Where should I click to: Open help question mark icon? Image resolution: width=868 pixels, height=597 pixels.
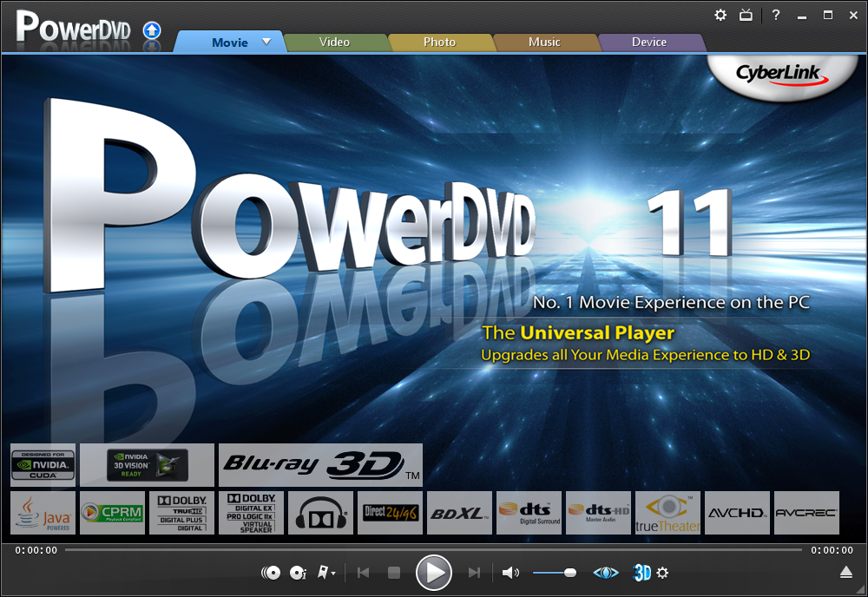click(x=775, y=15)
